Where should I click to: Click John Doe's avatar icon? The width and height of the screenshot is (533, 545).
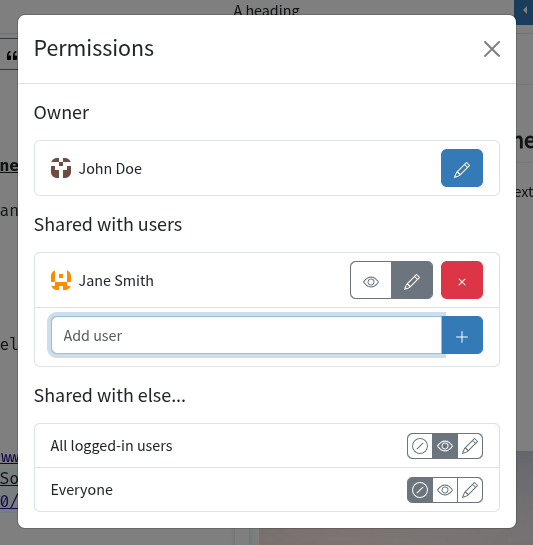point(61,168)
